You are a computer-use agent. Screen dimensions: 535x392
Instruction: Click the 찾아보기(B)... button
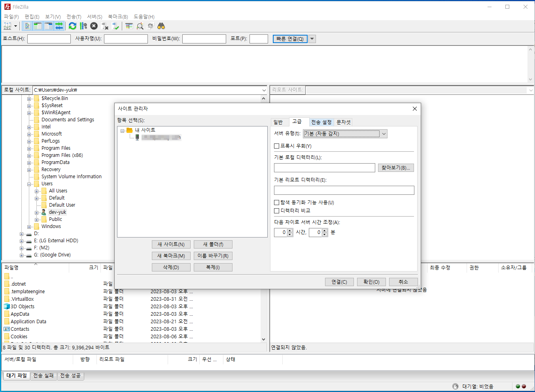click(396, 168)
